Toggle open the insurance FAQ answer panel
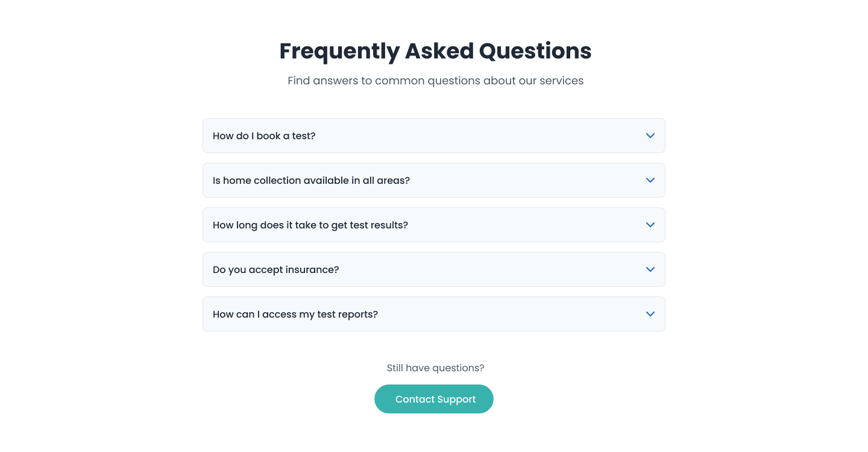This screenshot has width=868, height=452. click(434, 269)
